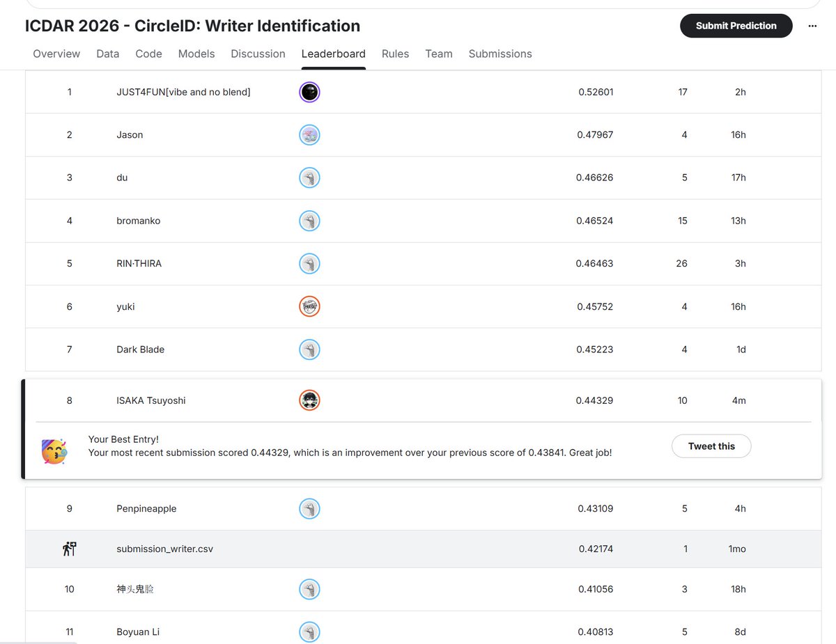This screenshot has width=836, height=644.
Task: Click team name Penpineapple
Action: coord(146,509)
